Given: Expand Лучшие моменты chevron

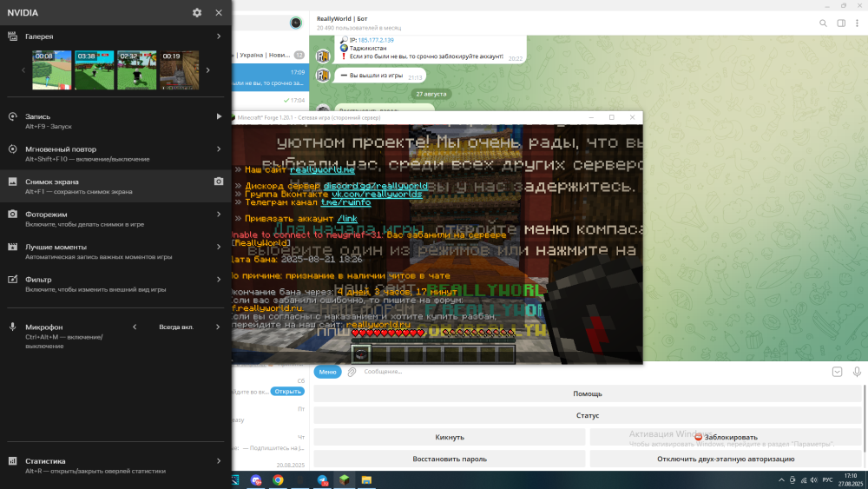Looking at the screenshot, I should [219, 247].
